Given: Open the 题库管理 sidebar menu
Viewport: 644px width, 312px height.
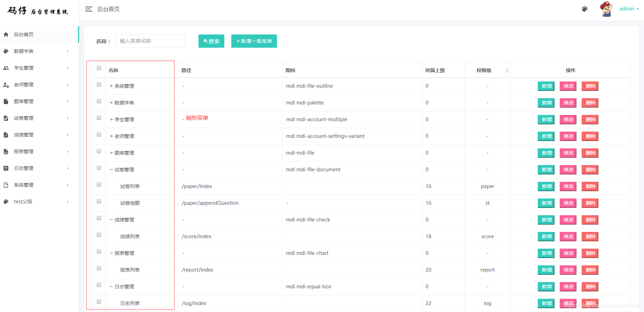Looking at the screenshot, I should (39, 101).
